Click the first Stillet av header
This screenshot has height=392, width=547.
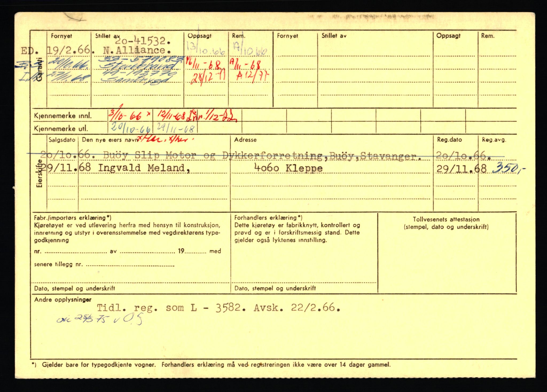tap(107, 36)
